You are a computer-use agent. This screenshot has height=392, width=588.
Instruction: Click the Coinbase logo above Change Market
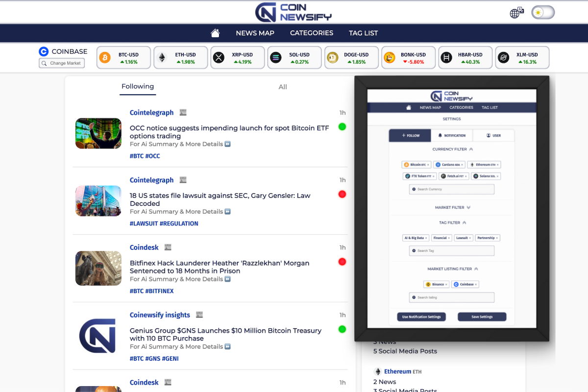pyautogui.click(x=44, y=51)
